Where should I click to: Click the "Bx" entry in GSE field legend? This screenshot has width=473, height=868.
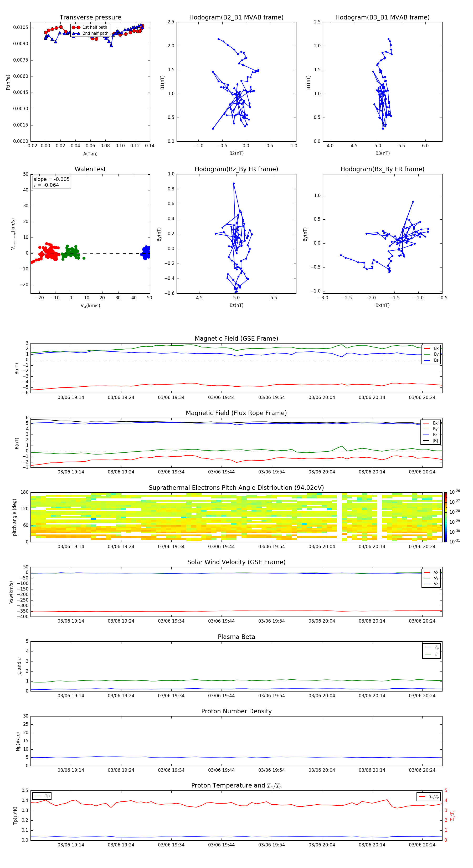[x=431, y=349]
